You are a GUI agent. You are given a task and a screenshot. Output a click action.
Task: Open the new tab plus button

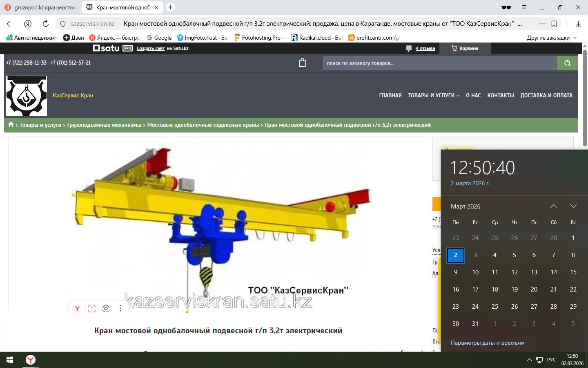[171, 7]
